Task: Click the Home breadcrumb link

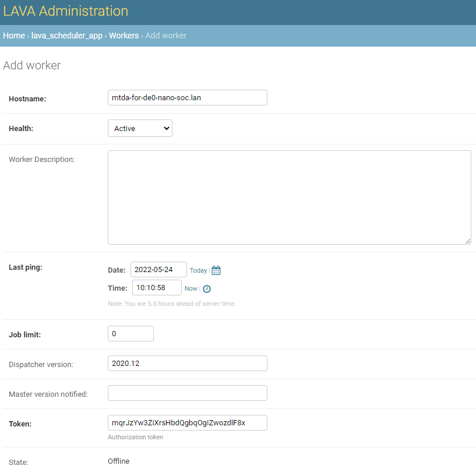Action: click(14, 36)
